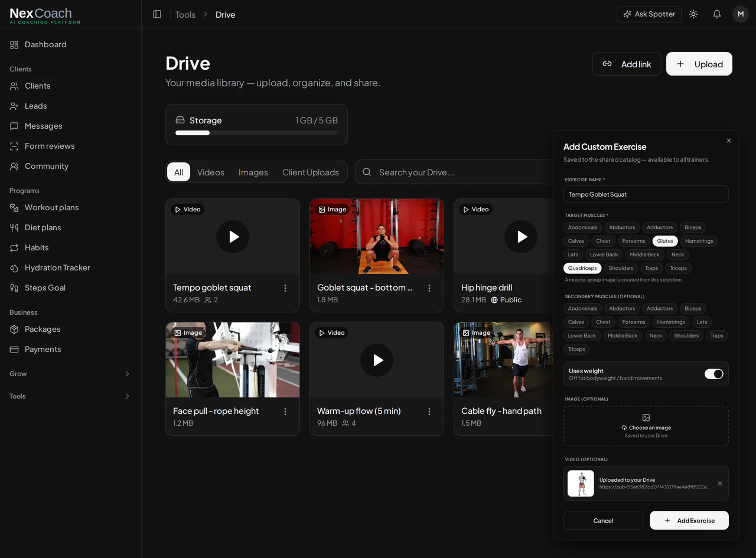
Task: Open Ask Spotter assistant
Action: tap(649, 14)
